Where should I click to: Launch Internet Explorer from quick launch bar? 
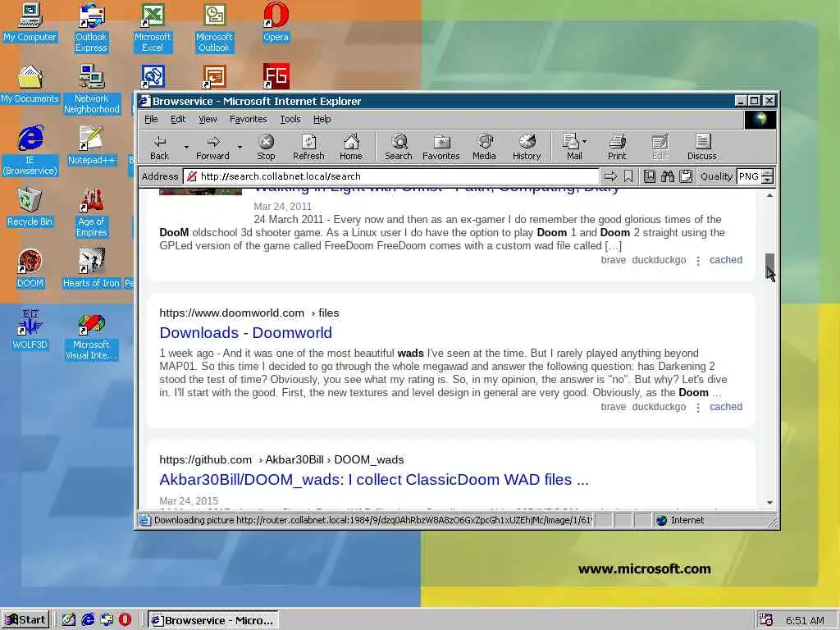[x=88, y=620]
